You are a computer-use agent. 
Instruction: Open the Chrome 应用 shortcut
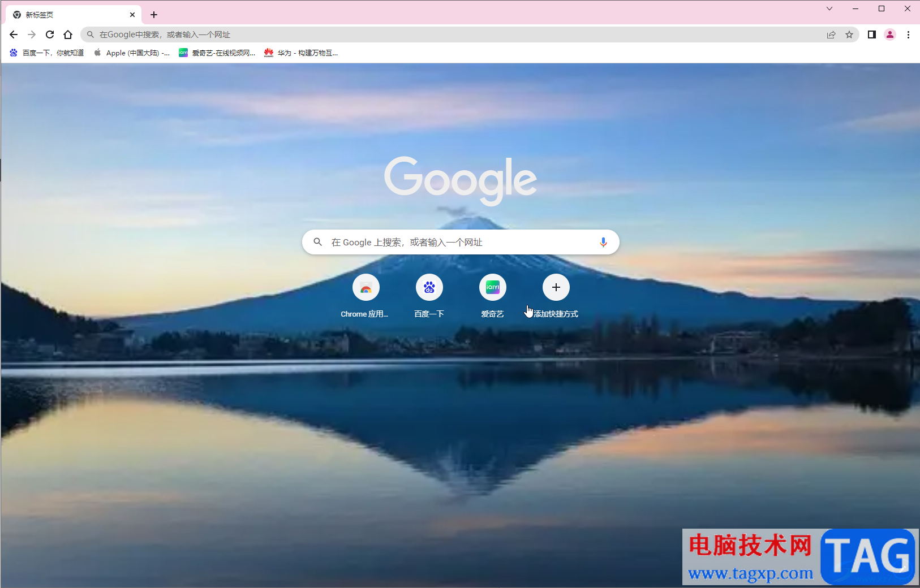[x=366, y=296]
